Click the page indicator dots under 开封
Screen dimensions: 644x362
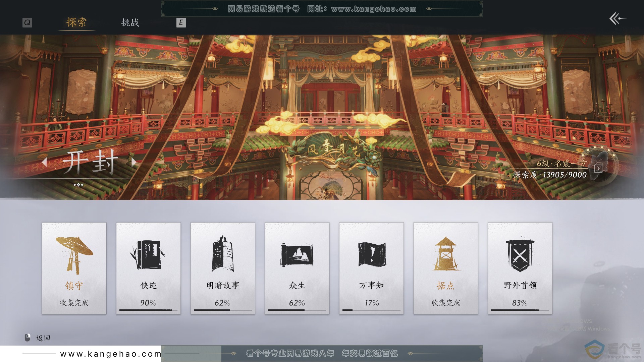tap(78, 185)
